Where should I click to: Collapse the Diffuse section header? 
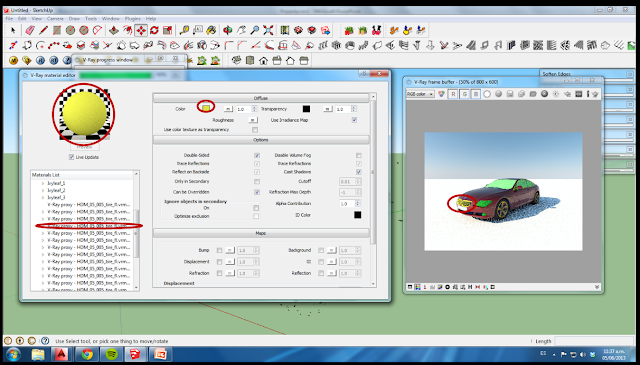tap(261, 98)
